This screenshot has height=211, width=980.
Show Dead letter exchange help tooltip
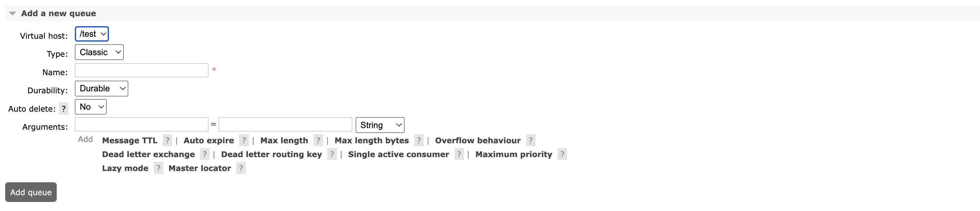(205, 154)
